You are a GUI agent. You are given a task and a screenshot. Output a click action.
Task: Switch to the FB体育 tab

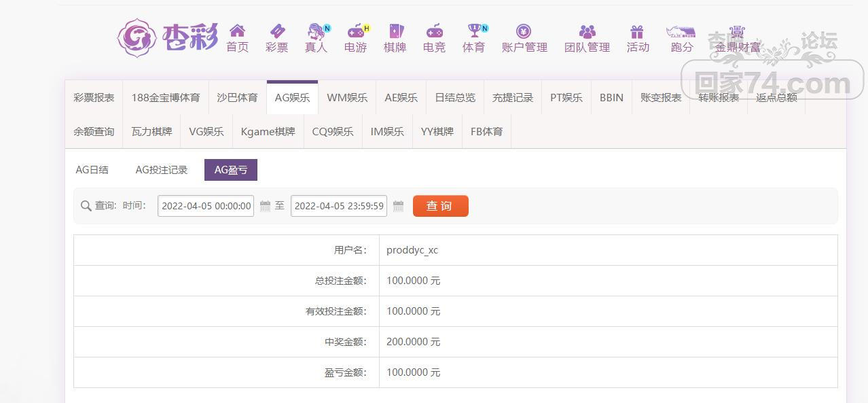(x=487, y=131)
